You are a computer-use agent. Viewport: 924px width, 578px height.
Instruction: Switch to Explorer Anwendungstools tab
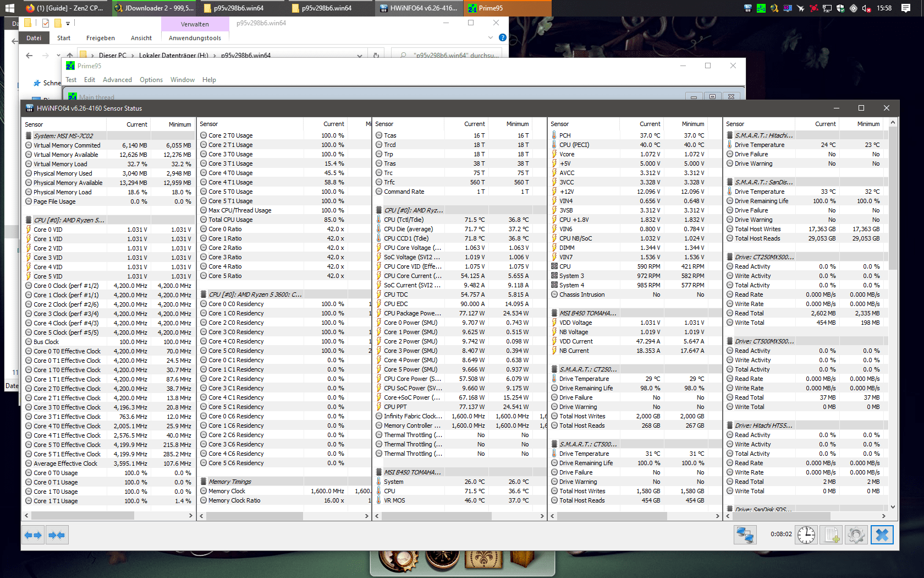coord(195,38)
